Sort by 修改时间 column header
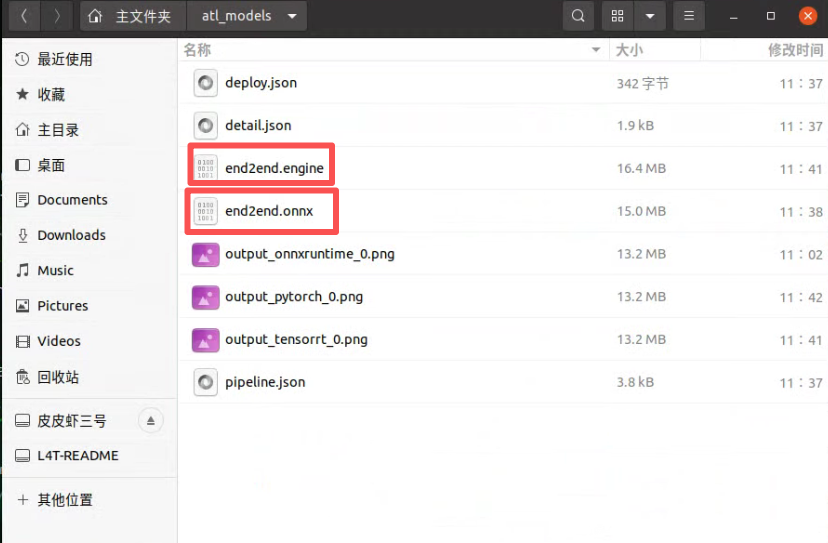The height and width of the screenshot is (543, 828). point(764,50)
